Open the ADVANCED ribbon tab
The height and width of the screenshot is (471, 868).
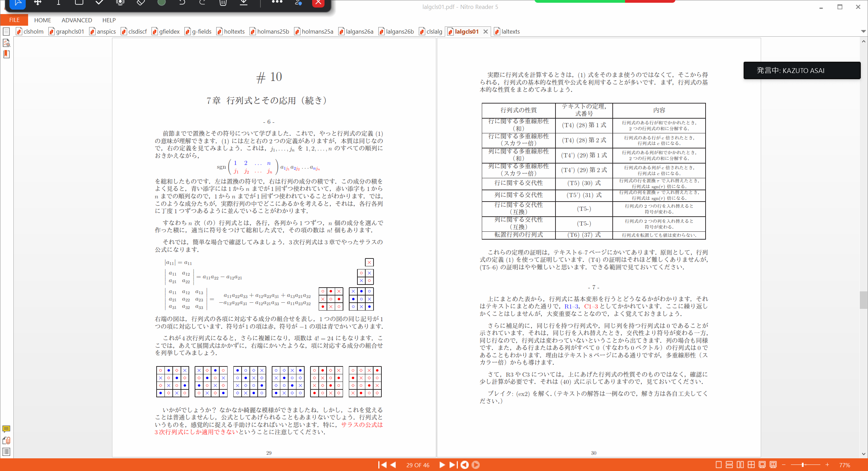(x=77, y=20)
